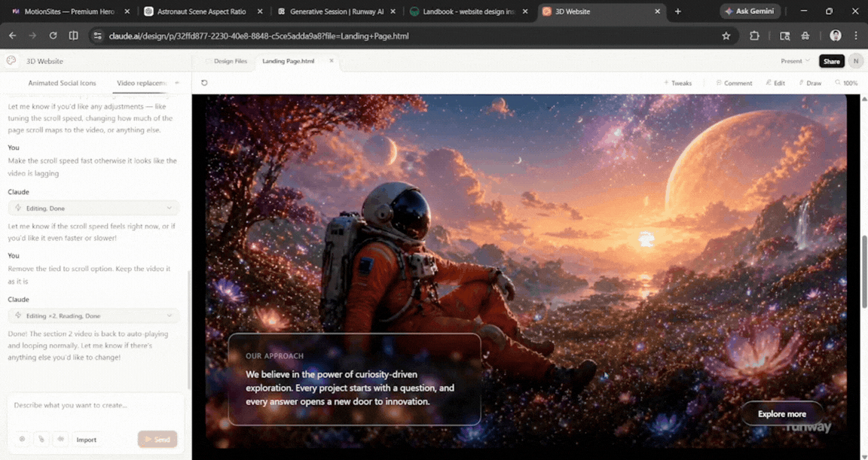Bookmark this page with the star
This screenshot has height=460, width=868.
(x=726, y=36)
